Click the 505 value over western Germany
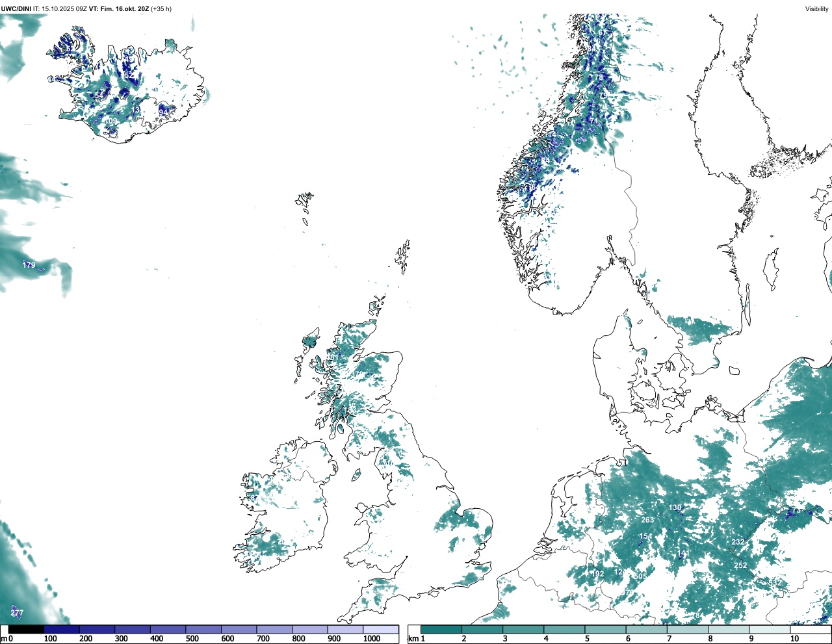This screenshot has height=644, width=832. coord(640,576)
